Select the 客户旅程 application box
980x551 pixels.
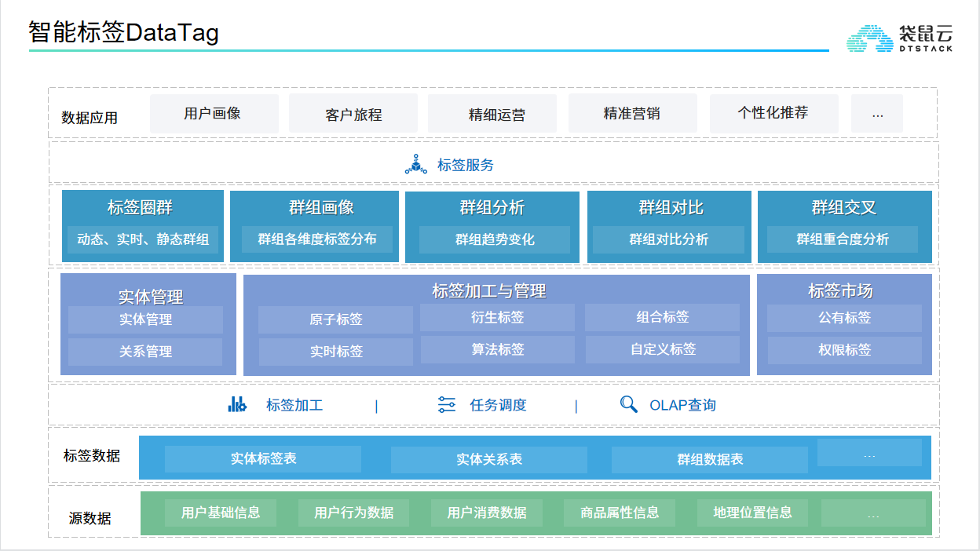[x=353, y=114]
